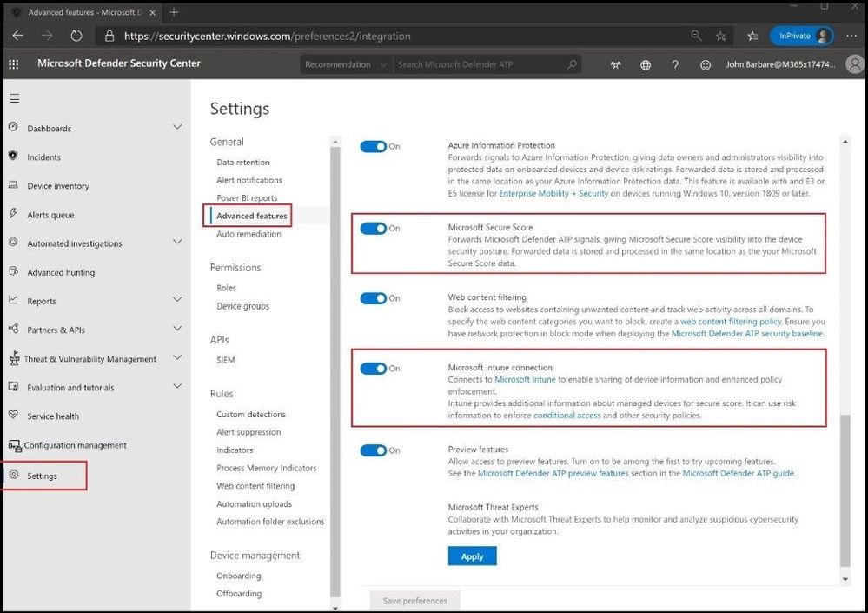
Task: Reload the page with the refresh icon
Action: tap(76, 36)
